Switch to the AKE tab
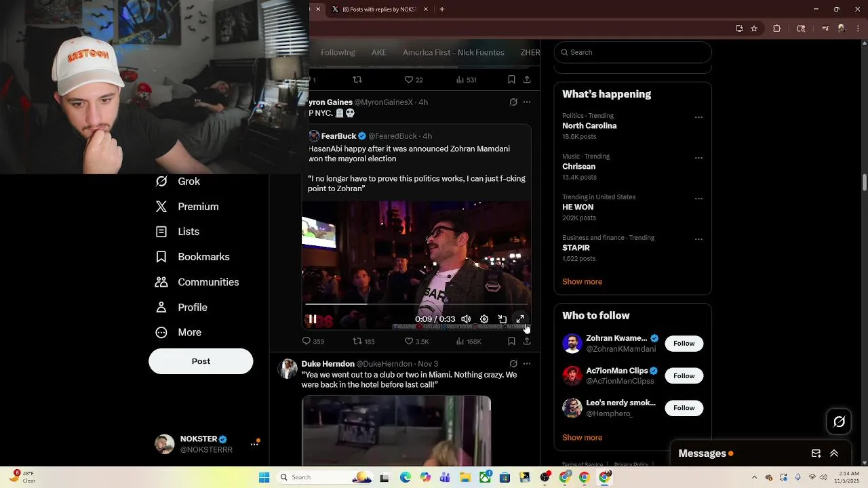Viewport: 868px width, 488px height. pyautogui.click(x=379, y=53)
